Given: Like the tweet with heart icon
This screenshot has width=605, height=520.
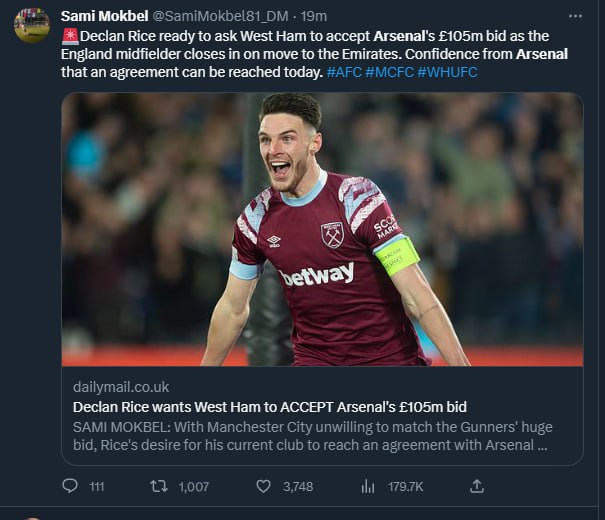Looking at the screenshot, I should pyautogui.click(x=263, y=486).
